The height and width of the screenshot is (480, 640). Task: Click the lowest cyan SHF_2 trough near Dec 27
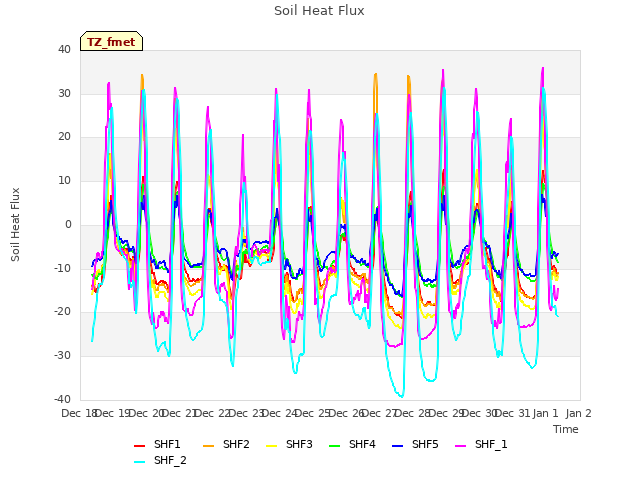(401, 396)
